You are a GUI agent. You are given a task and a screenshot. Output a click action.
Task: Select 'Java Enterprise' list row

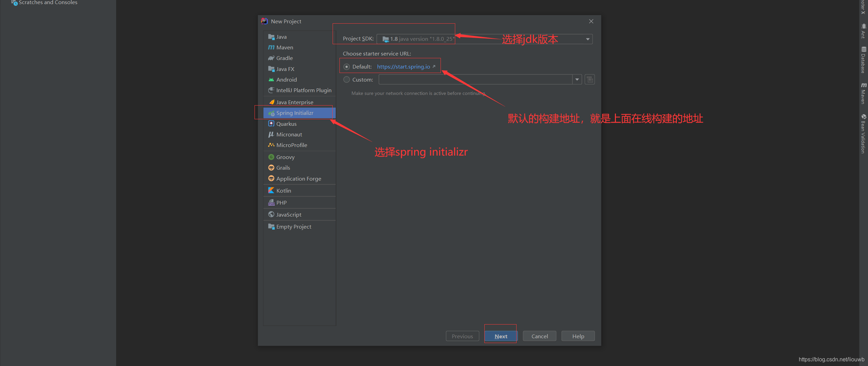pyautogui.click(x=300, y=102)
